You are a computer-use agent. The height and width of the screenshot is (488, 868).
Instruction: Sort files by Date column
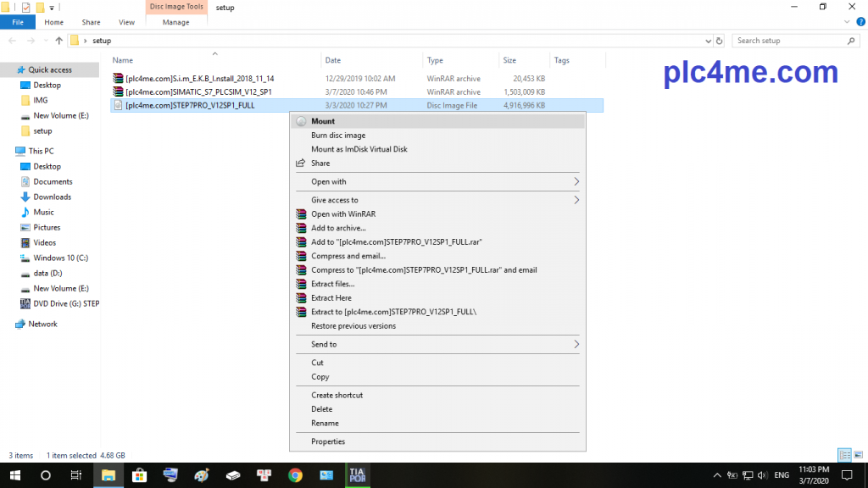[371, 60]
